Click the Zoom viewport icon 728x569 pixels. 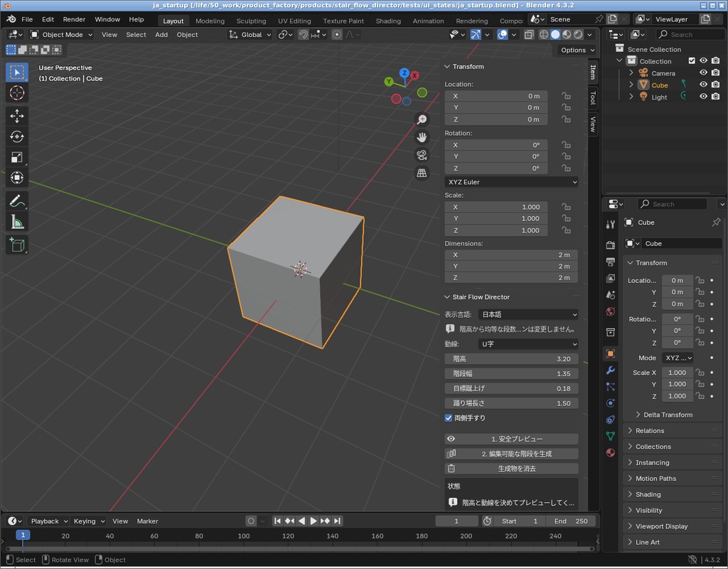pyautogui.click(x=422, y=119)
